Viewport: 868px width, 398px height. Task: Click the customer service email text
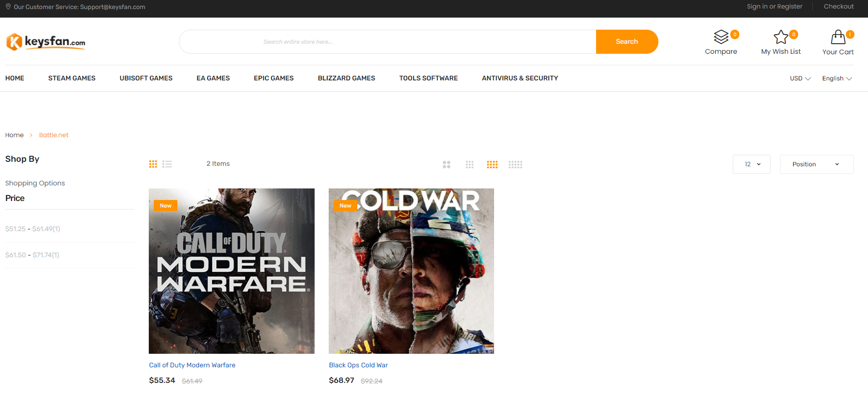(x=113, y=7)
